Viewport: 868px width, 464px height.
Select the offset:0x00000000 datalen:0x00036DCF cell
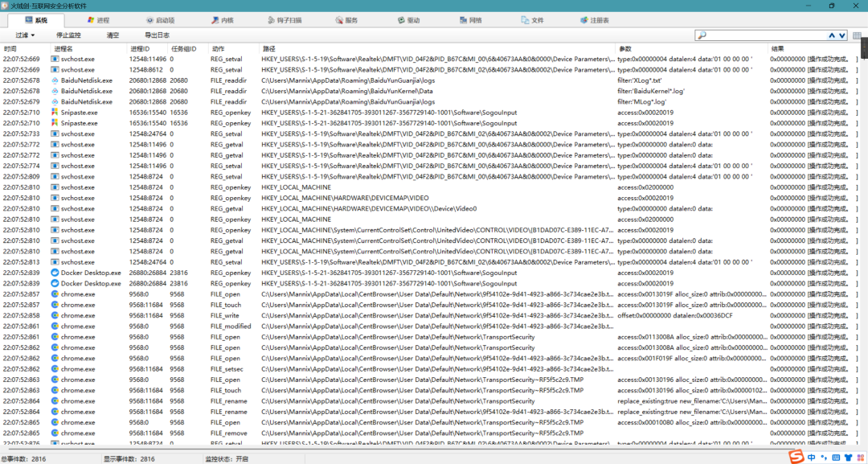coord(675,315)
